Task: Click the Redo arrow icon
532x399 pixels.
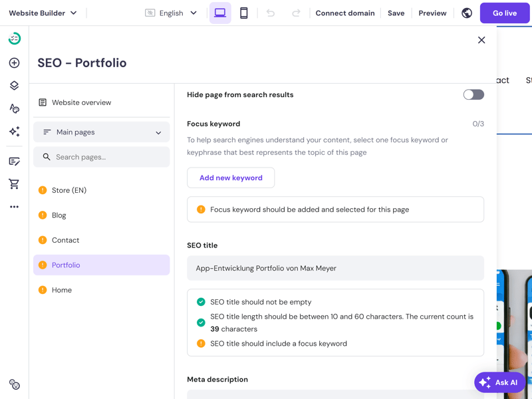Action: pos(296,13)
